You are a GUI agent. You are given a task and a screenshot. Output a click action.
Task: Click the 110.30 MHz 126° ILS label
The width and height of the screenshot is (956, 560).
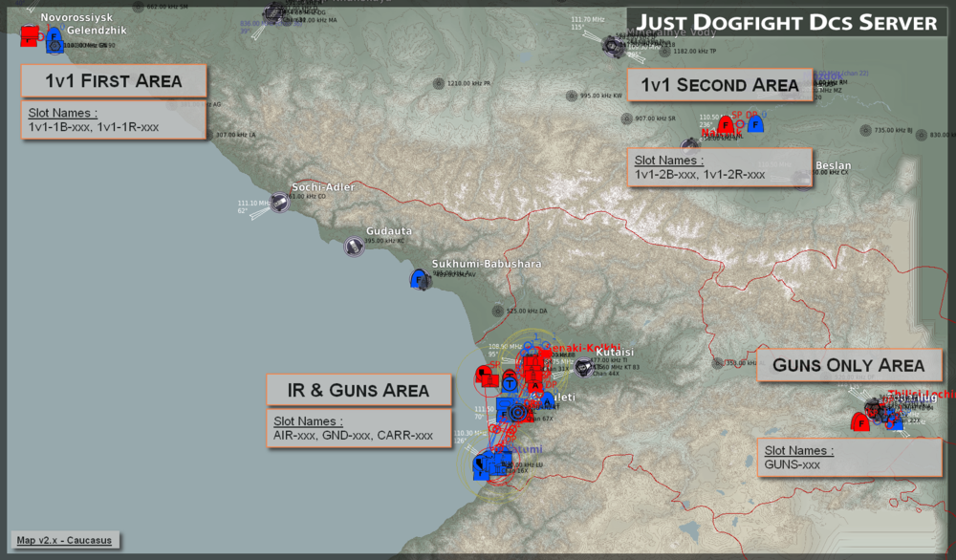click(468, 437)
